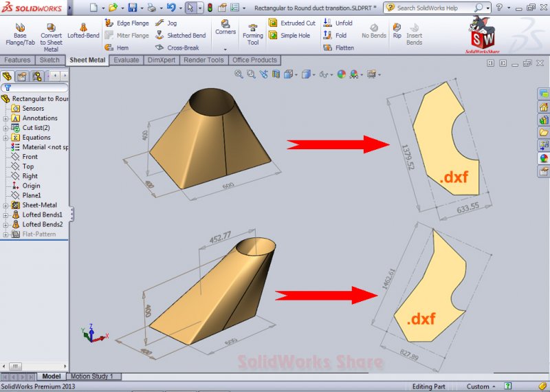Select the Model tab at bottom
Viewport: 550px width, 392px height.
(51, 376)
